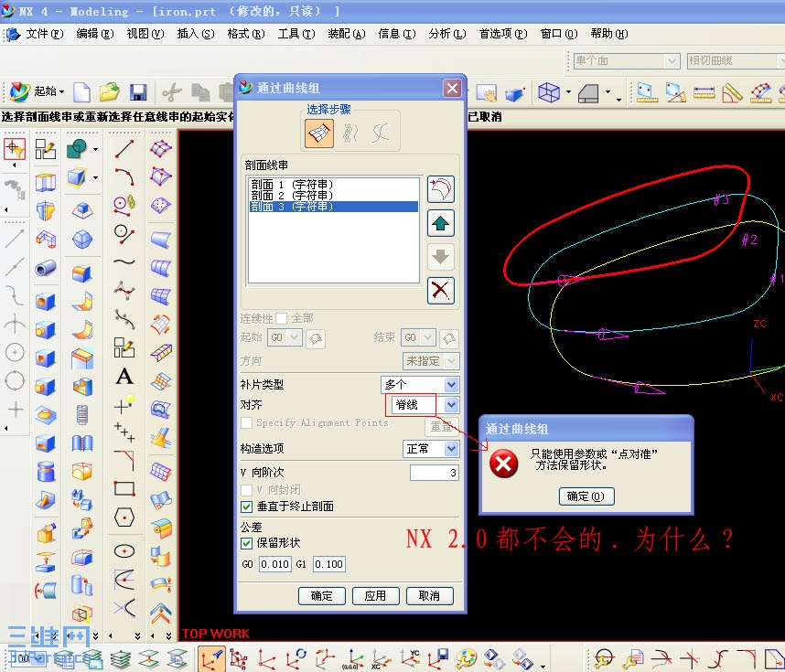Image resolution: width=785 pixels, height=672 pixels.
Task: Toggle the Specify Alignment Points checkbox
Action: [x=246, y=422]
